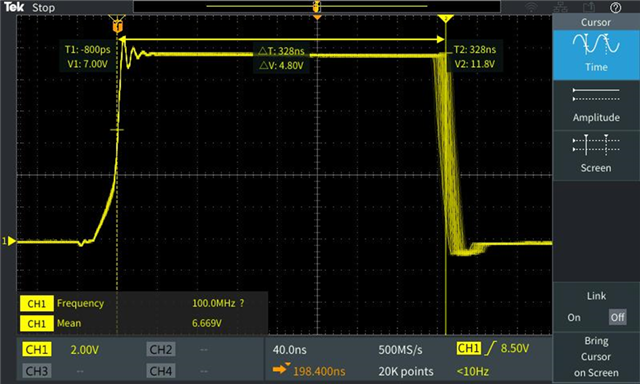The height and width of the screenshot is (384, 640).
Task: Click the Stop acquisition status label
Action: [43, 8]
